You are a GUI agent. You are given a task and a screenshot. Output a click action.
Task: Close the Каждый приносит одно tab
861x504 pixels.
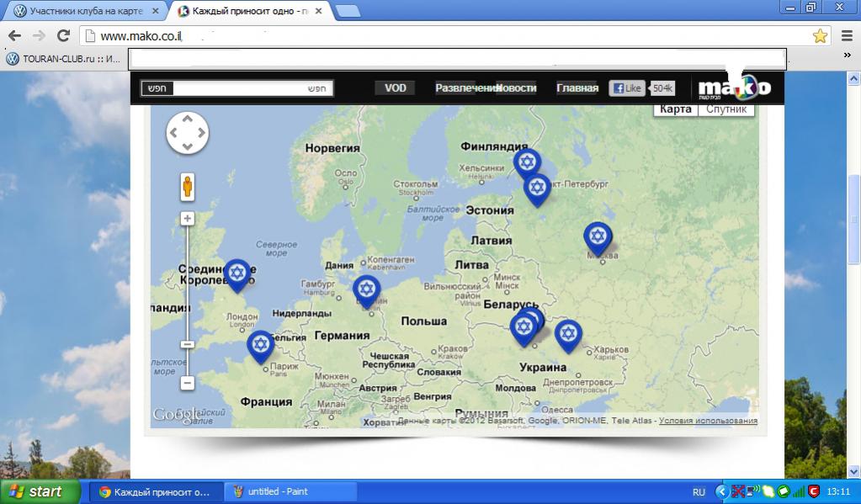tap(318, 11)
